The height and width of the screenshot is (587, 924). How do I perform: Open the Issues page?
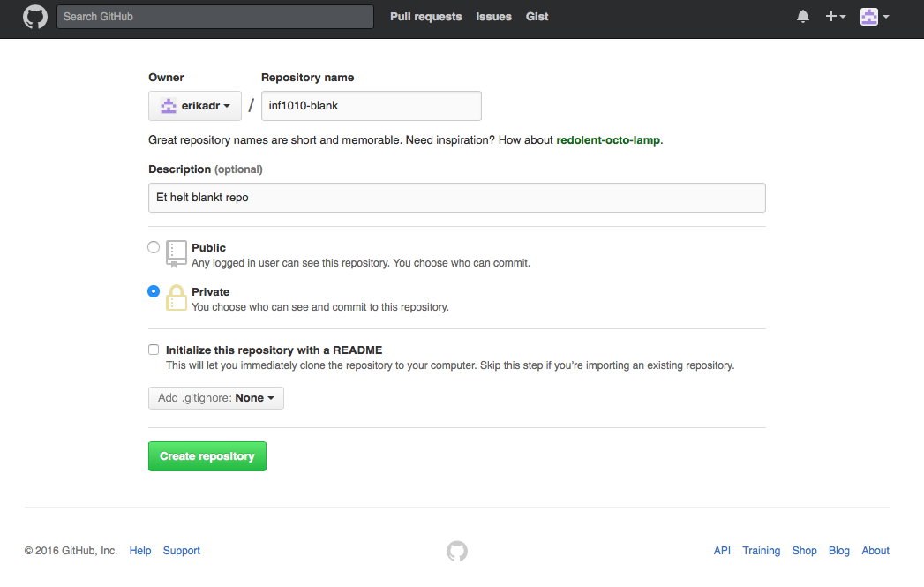pyautogui.click(x=494, y=17)
